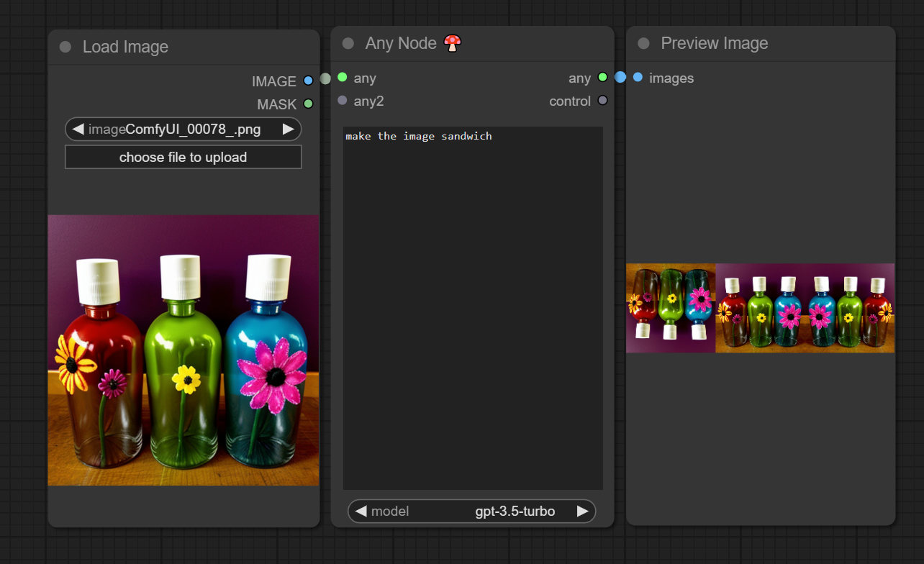Select next image with right arrow
This screenshot has width=924, height=564.
(288, 129)
